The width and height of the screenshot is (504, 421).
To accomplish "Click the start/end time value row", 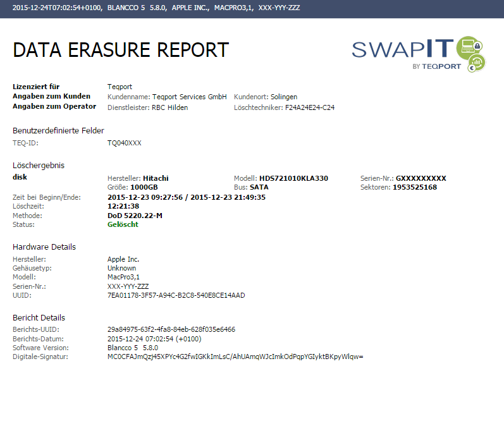I will (187, 197).
